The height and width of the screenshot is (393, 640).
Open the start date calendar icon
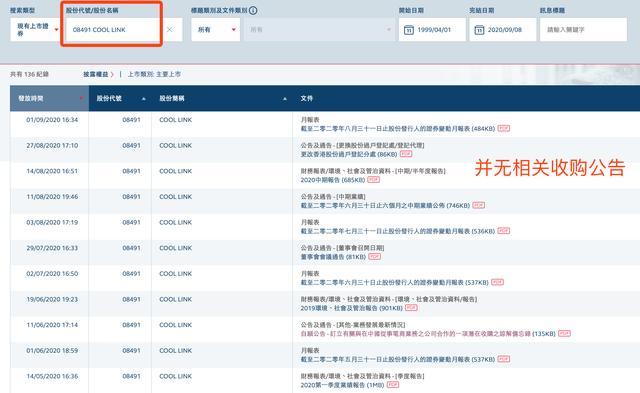(409, 30)
